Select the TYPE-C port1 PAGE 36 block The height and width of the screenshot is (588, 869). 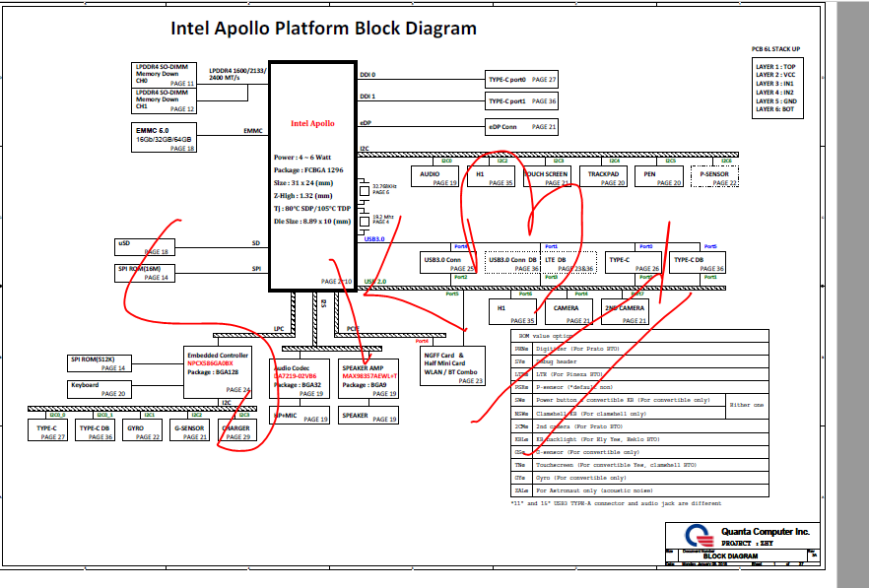coord(521,101)
